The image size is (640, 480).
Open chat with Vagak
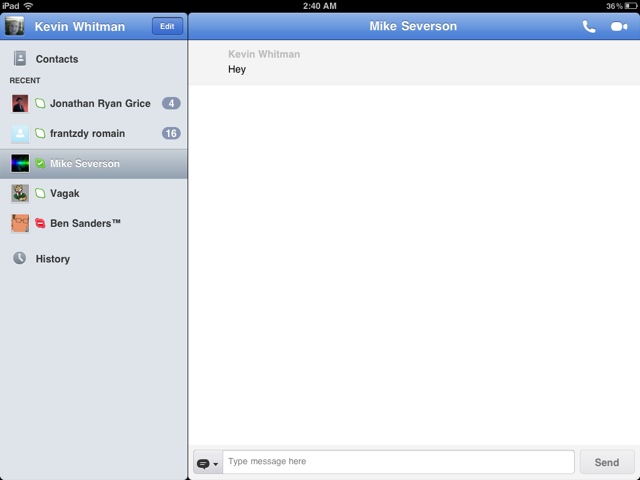93,193
